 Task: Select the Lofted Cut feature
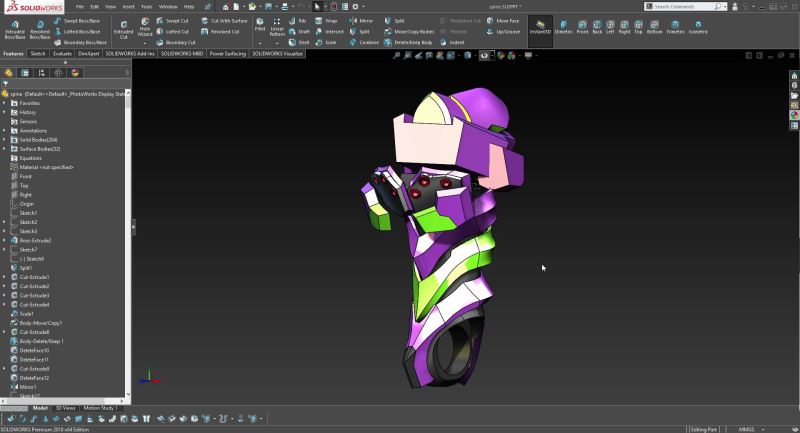coord(172,32)
